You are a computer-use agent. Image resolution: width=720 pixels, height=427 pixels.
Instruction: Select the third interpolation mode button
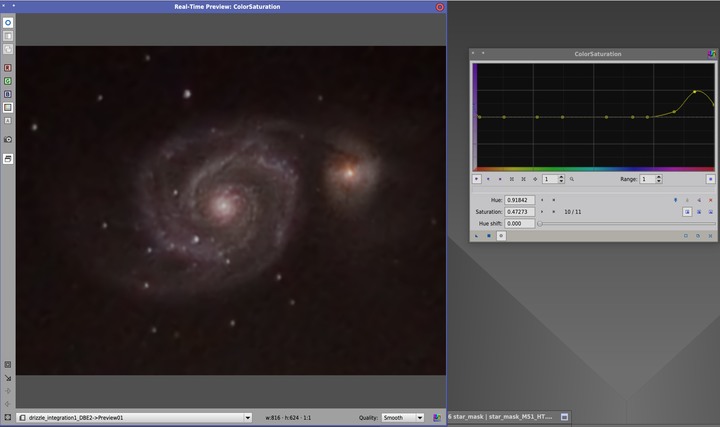(x=710, y=212)
